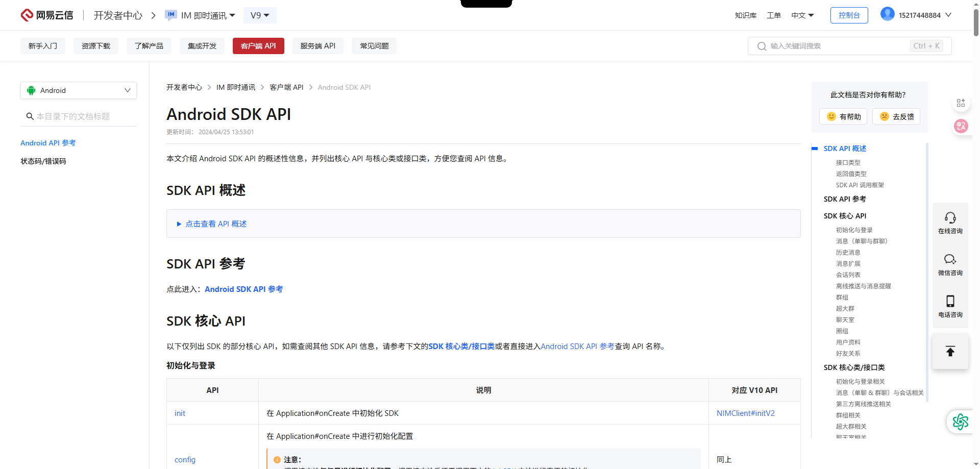Select the 客户端 API tab
The height and width of the screenshot is (469, 980).
[x=258, y=46]
